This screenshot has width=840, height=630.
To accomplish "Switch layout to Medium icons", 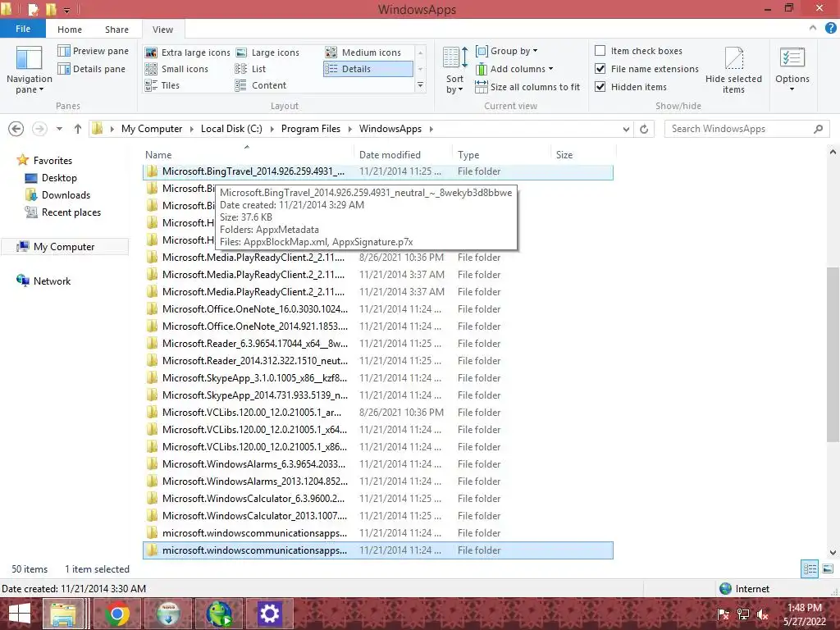I will tap(363, 52).
